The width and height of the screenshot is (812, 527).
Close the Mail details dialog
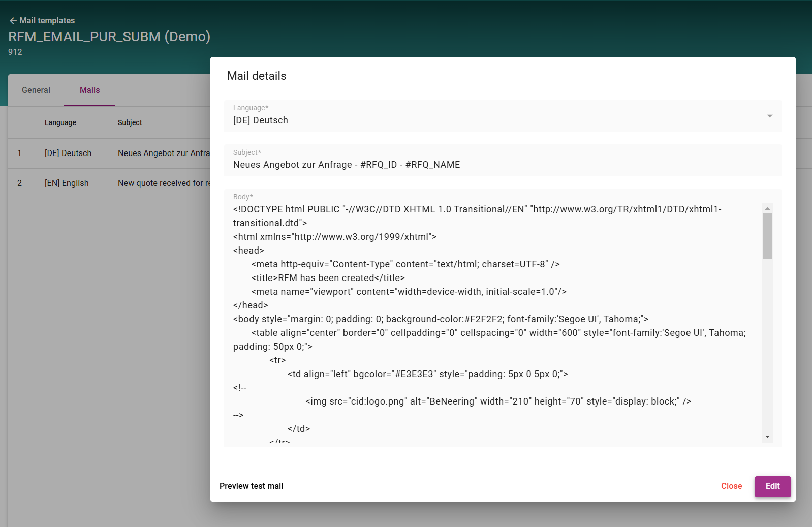tap(731, 486)
